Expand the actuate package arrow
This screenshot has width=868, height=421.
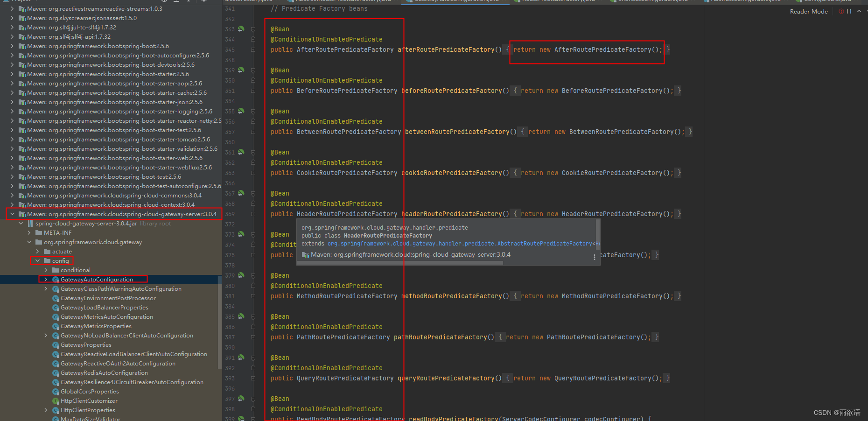pos(37,252)
